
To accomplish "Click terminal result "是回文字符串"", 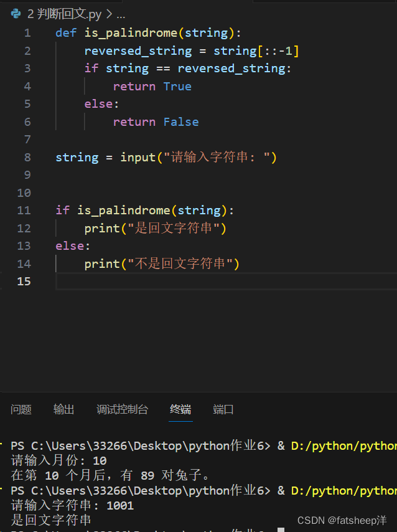I will [x=51, y=520].
